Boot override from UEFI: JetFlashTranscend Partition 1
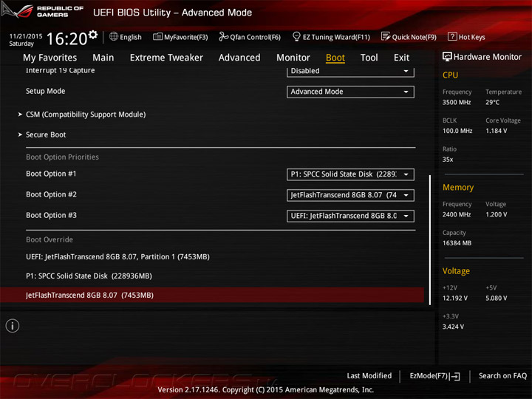532x399 pixels. coord(117,257)
